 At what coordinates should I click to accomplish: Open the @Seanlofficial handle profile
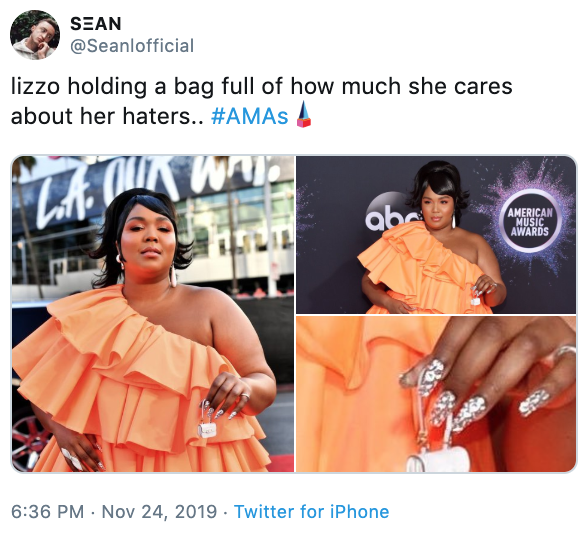[132, 46]
